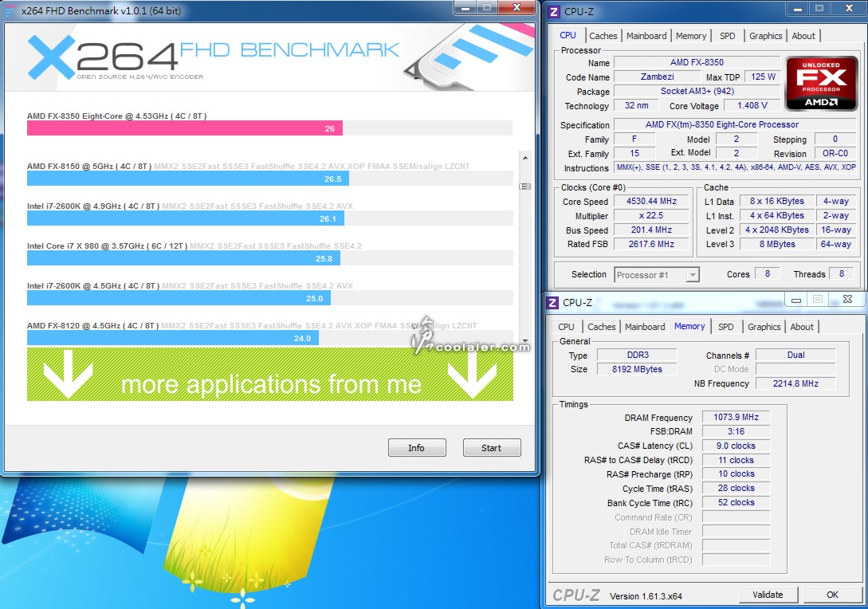Click the Bus Speed value 201.4 MHz
This screenshot has height=609, width=868.
tap(651, 230)
